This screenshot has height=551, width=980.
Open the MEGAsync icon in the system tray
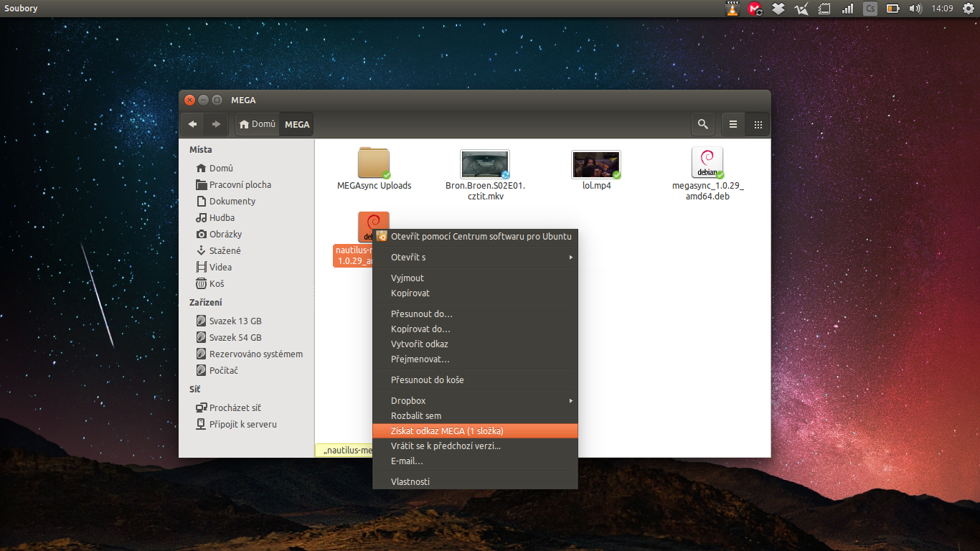click(755, 8)
